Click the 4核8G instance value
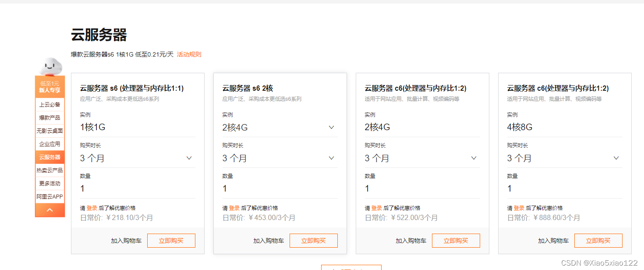Image resolution: width=644 pixels, height=270 pixels. tap(520, 128)
